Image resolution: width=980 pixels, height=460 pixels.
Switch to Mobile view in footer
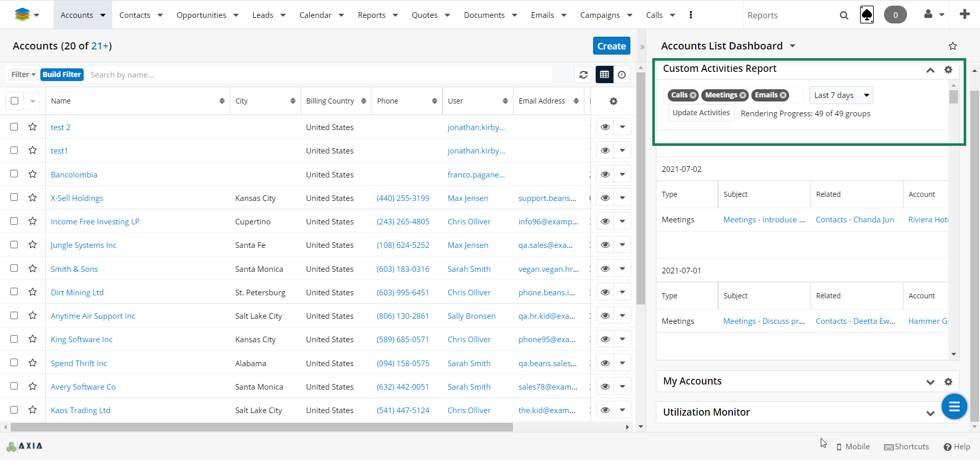coord(853,447)
